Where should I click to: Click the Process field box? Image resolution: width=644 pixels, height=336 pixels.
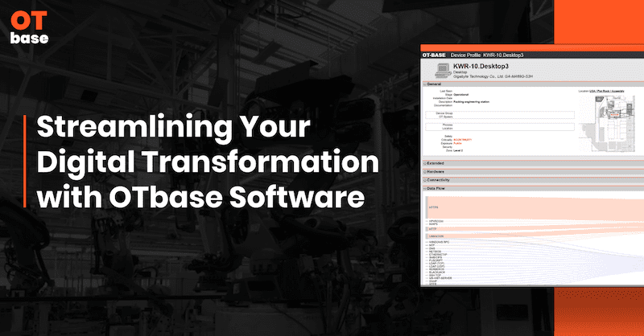500,126
